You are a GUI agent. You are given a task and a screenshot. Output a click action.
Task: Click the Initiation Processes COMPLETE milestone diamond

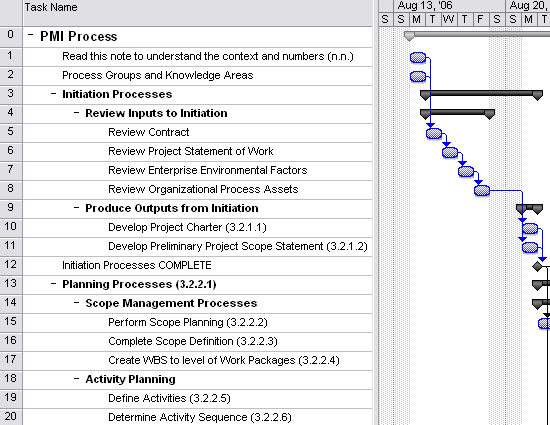point(537,266)
